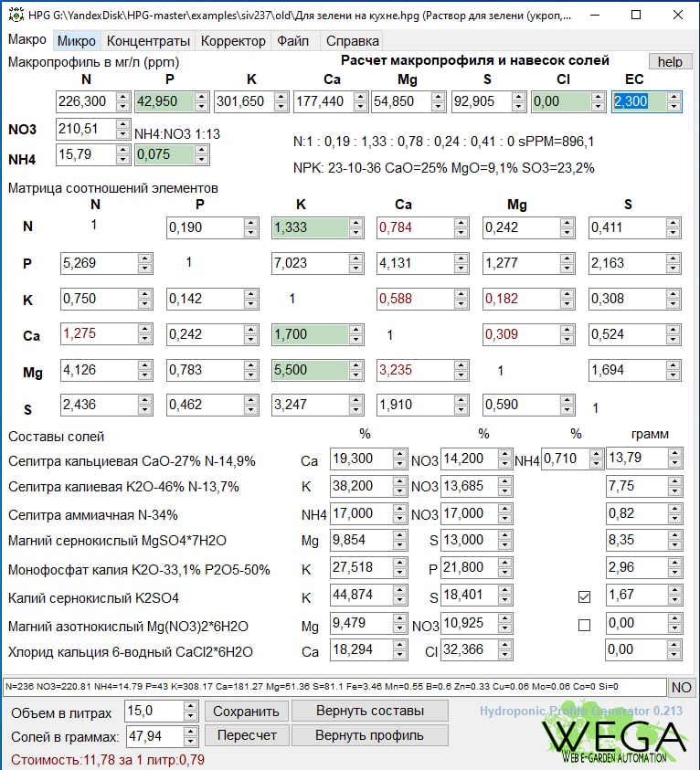700x770 pixels.
Task: Increase the NH4:NO3 ratio 0,075
Action: 201,150
